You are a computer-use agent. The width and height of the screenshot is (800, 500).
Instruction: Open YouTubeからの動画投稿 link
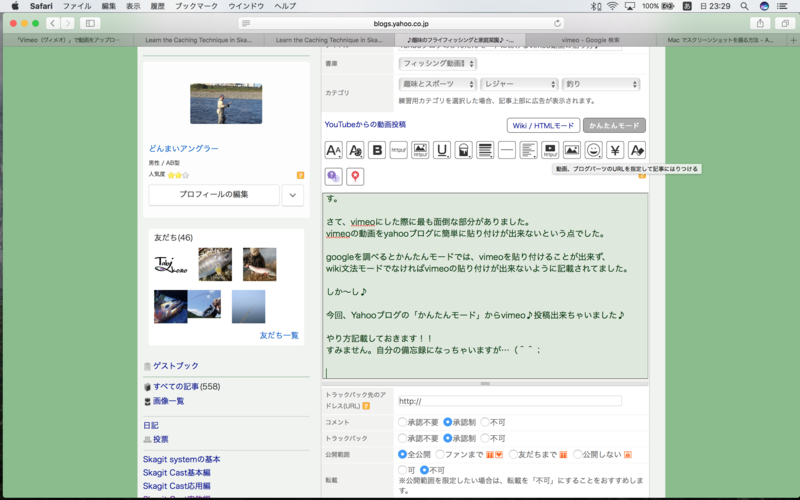tap(365, 124)
